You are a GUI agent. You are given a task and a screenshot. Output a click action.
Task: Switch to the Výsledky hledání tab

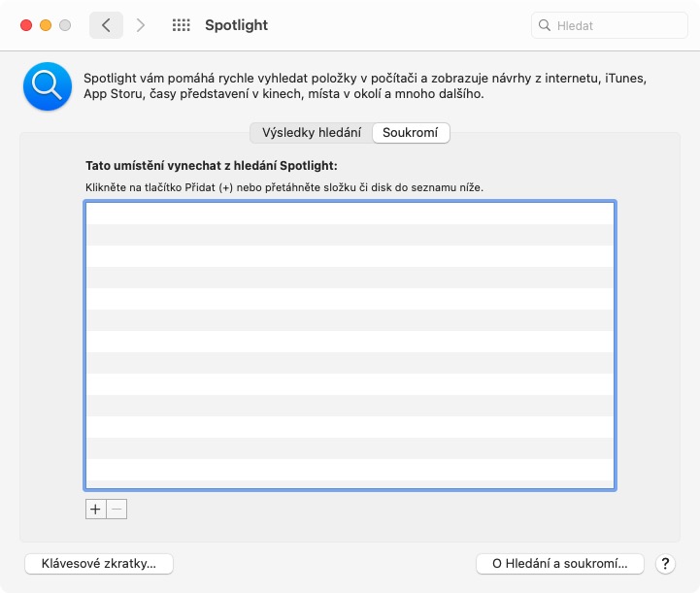point(312,133)
